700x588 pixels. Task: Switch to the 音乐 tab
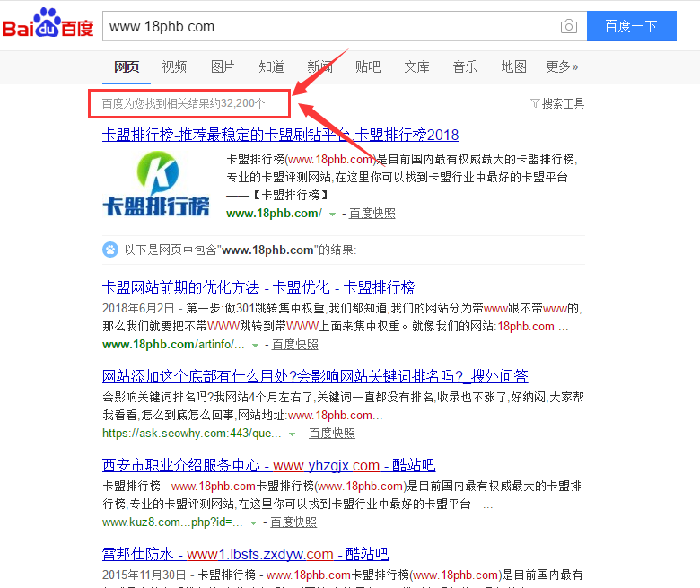click(465, 67)
